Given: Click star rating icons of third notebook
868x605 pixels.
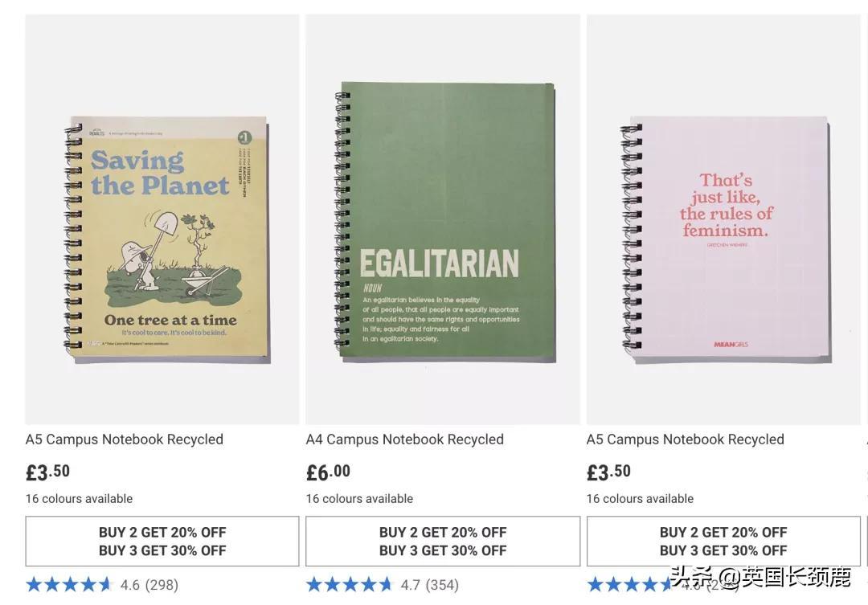Looking at the screenshot, I should pos(631,585).
